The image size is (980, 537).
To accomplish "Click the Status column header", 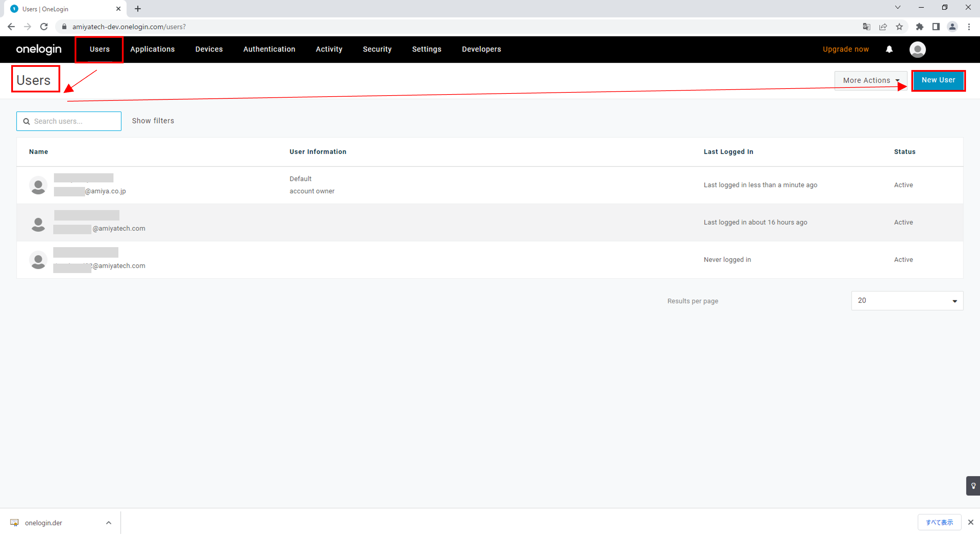I will pos(904,152).
